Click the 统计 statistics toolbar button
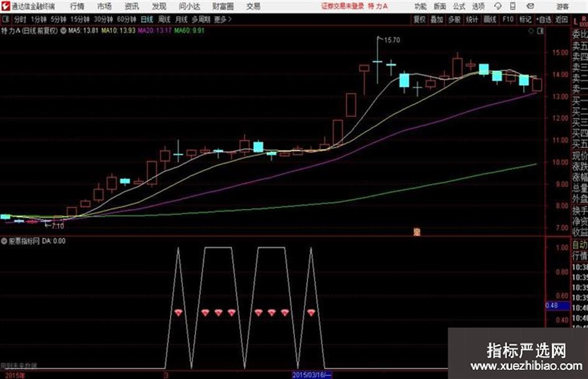The image size is (588, 379). pyautogui.click(x=472, y=19)
